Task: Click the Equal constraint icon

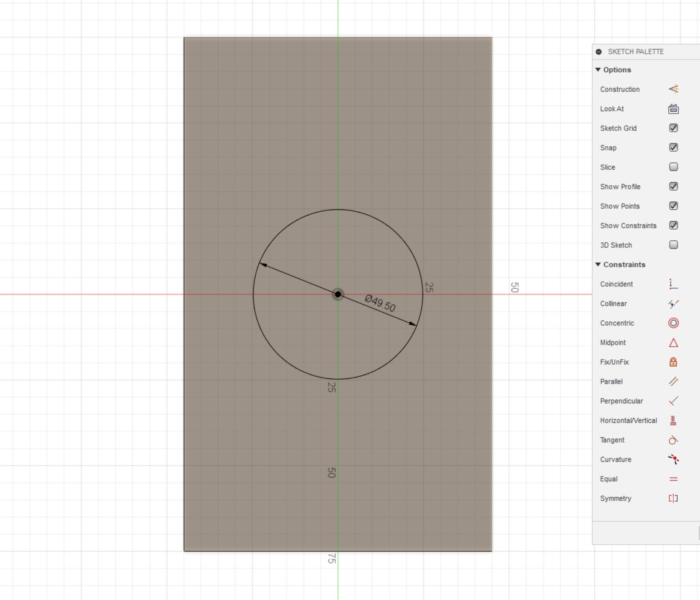Action: coord(673,479)
